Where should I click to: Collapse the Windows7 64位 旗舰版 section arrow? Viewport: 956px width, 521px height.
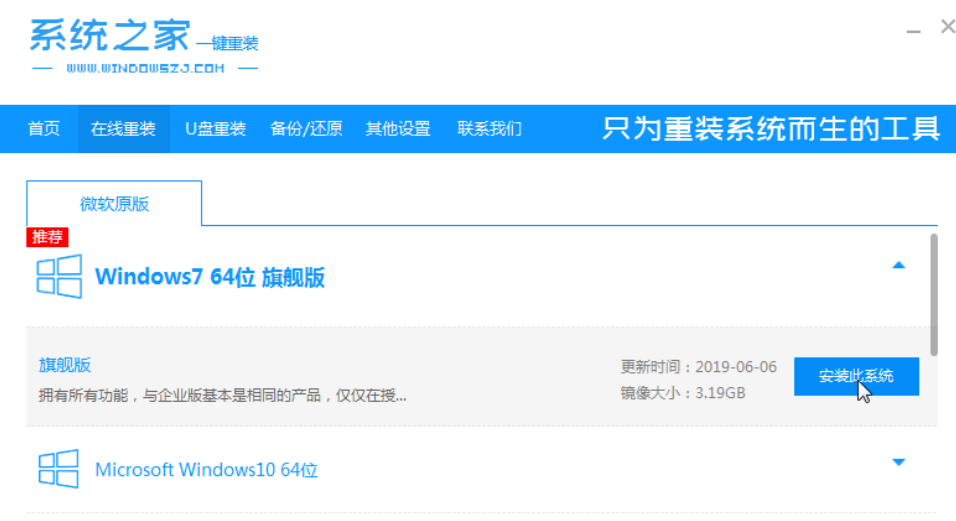[898, 265]
